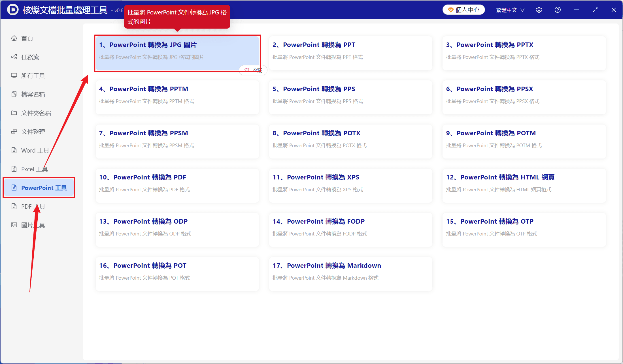Toggle favorite heart on JPG card
The image size is (623, 364).
tap(247, 70)
